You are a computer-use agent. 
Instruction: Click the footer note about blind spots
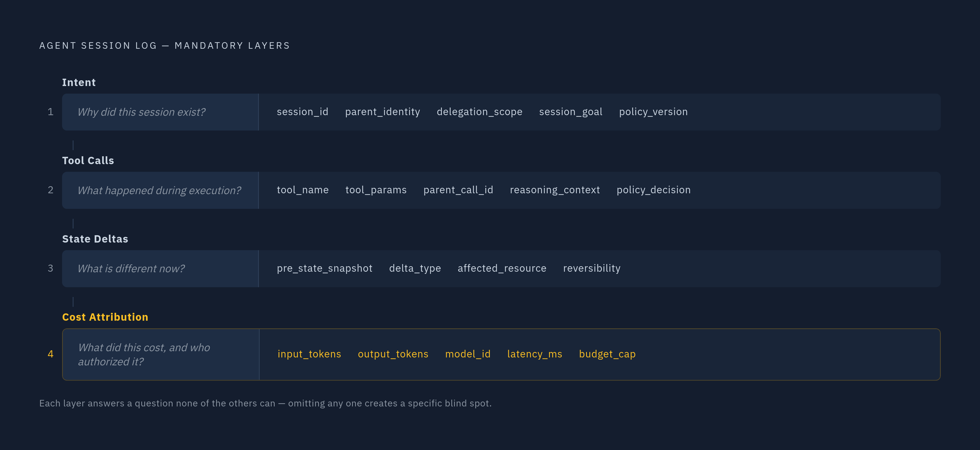(265, 403)
